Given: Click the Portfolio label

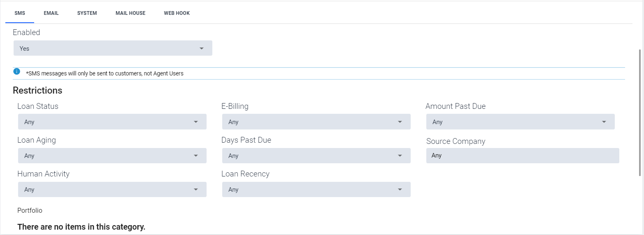Looking at the screenshot, I should [30, 210].
